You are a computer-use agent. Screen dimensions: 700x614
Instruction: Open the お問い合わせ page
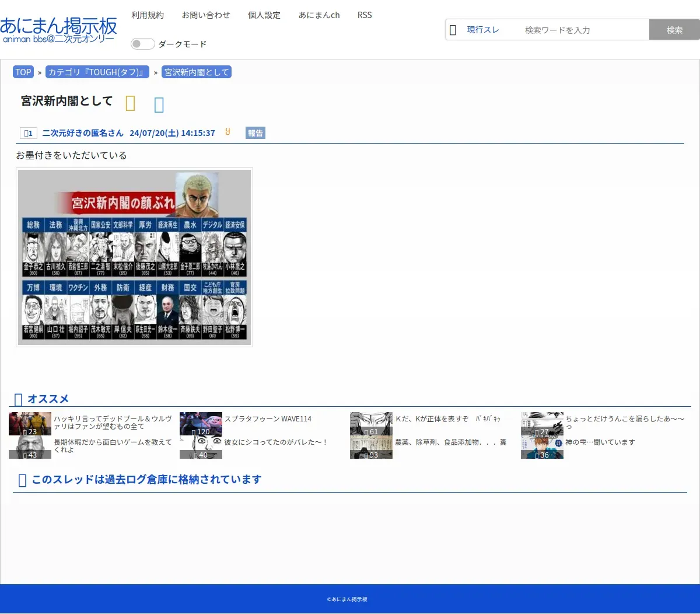(x=206, y=15)
